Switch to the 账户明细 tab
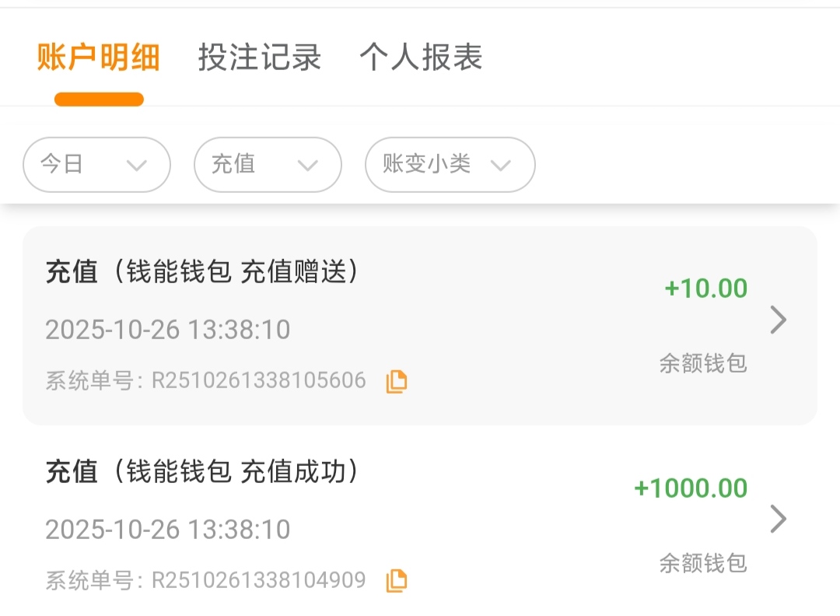 (99, 58)
